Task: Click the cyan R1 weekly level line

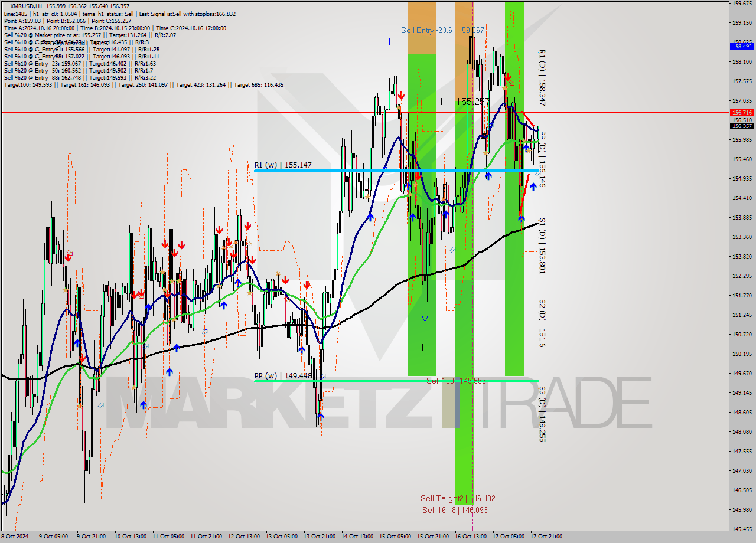Action: tap(396, 171)
